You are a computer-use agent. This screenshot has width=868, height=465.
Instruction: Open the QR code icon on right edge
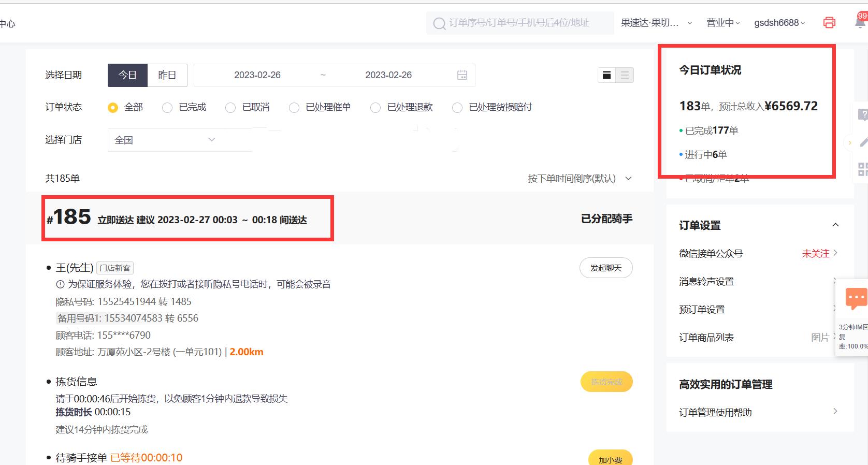[863, 169]
